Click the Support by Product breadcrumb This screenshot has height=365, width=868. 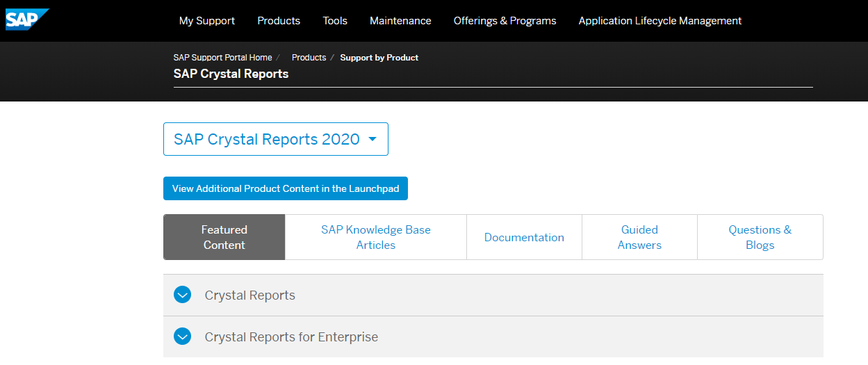pos(379,58)
